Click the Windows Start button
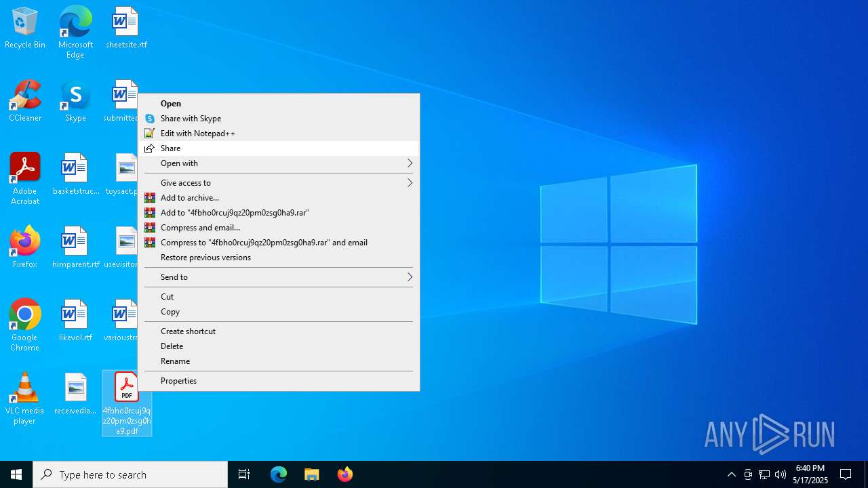 pyautogui.click(x=16, y=474)
